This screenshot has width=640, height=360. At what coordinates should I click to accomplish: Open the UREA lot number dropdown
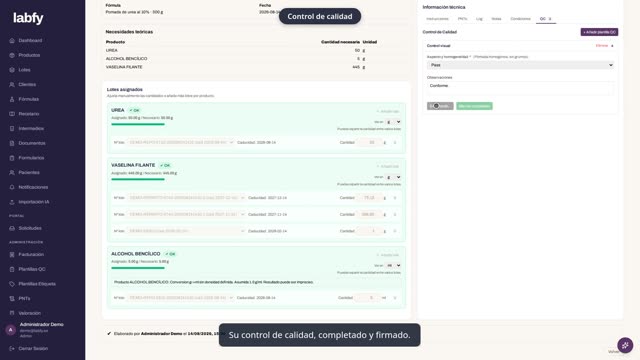pyautogui.click(x=181, y=142)
